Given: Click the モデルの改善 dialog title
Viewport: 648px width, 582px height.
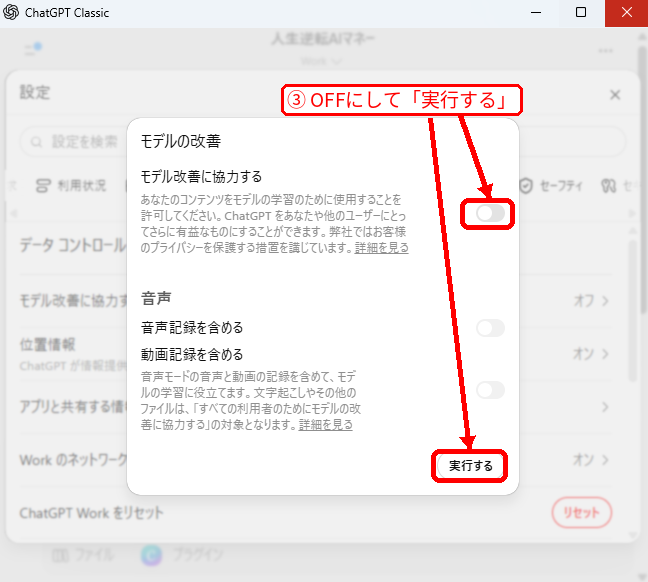Looking at the screenshot, I should point(181,141).
